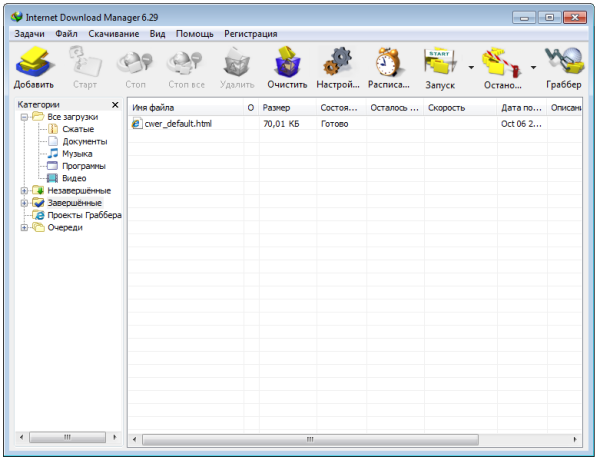Viewport: 600px width, 460px height.
Task: Select the Музыка category
Action: click(77, 154)
